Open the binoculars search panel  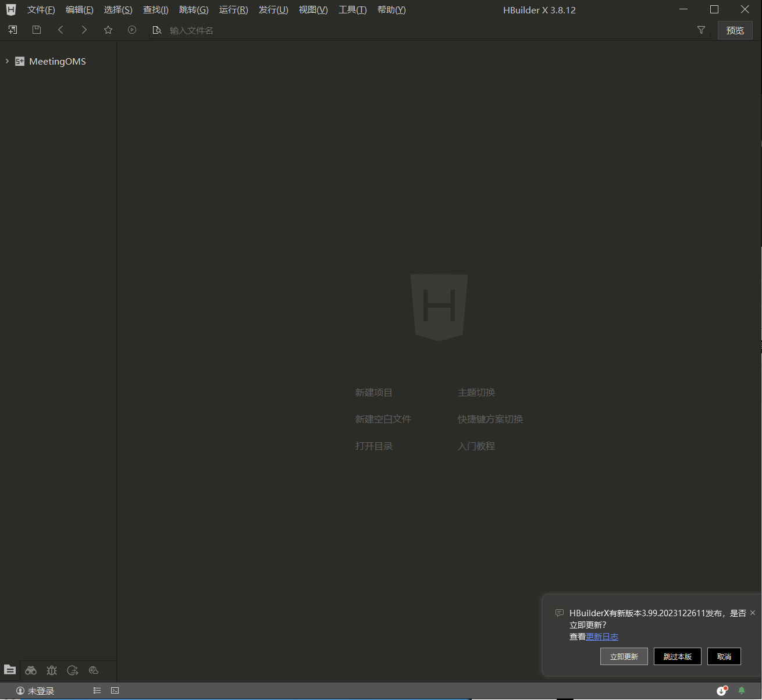31,670
